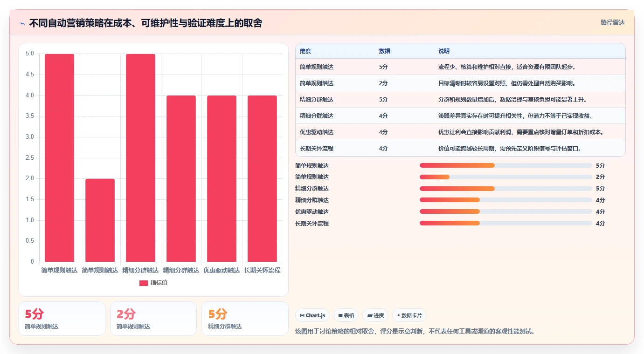Click the 说明 table column header
This screenshot has height=354, width=644.
click(444, 51)
